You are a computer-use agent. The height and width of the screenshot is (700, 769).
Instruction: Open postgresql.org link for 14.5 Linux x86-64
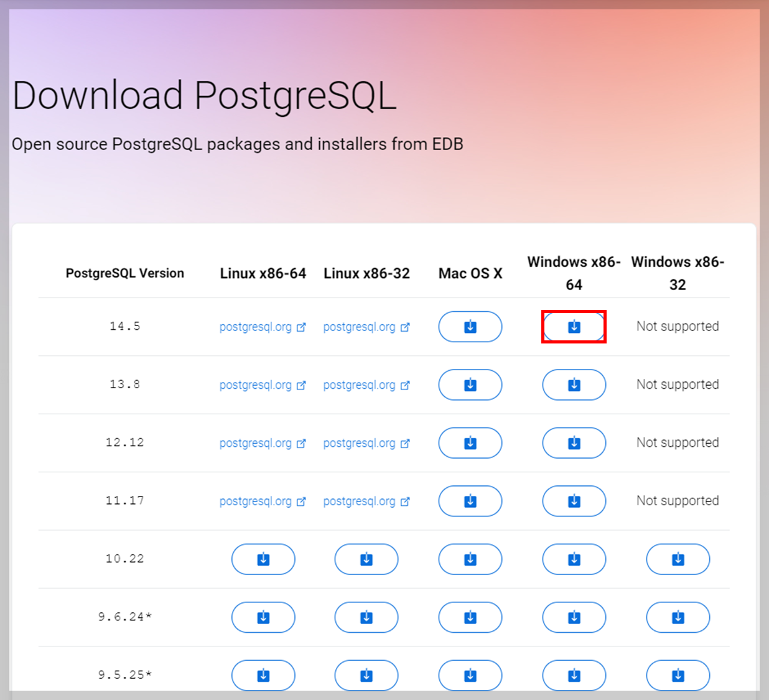click(263, 327)
